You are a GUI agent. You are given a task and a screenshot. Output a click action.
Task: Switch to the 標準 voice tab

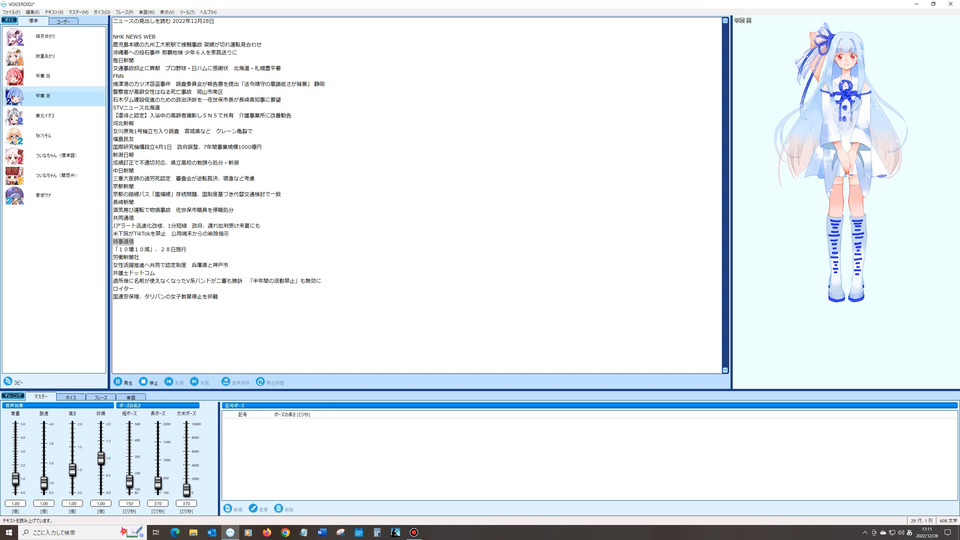pos(33,21)
